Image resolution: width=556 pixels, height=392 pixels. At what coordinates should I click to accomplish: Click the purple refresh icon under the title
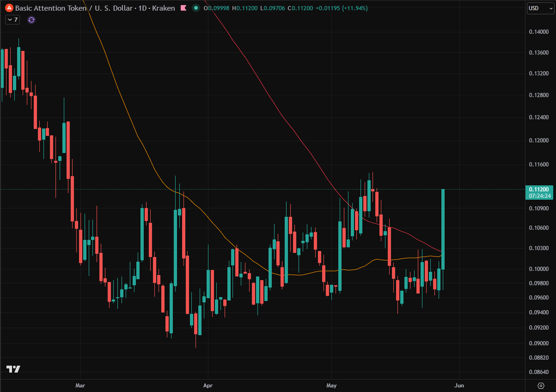(x=32, y=20)
